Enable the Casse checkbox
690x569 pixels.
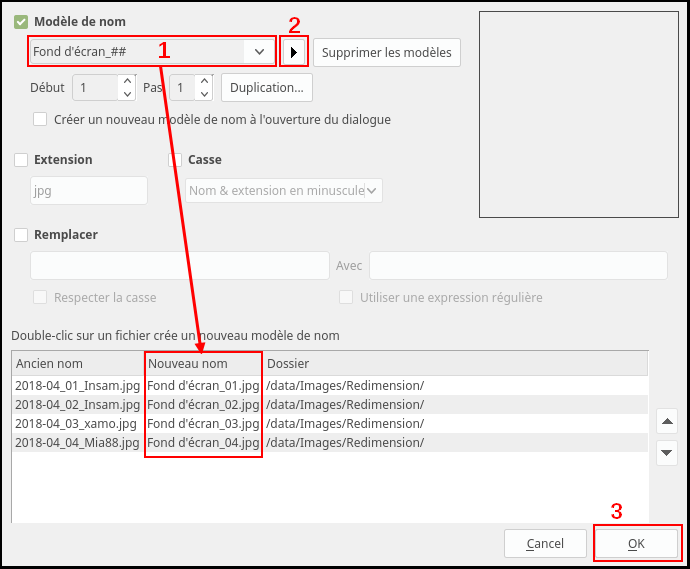(175, 160)
